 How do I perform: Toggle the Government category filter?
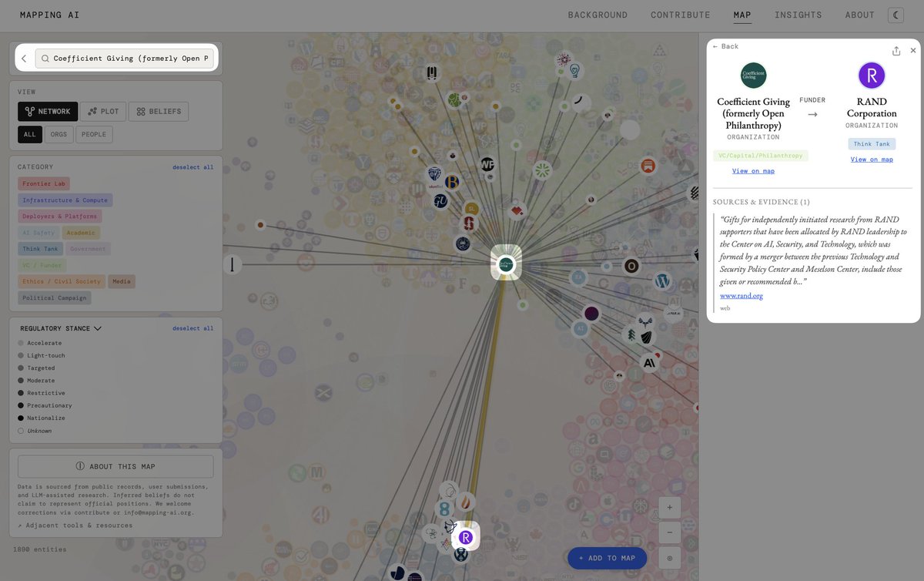pyautogui.click(x=88, y=249)
